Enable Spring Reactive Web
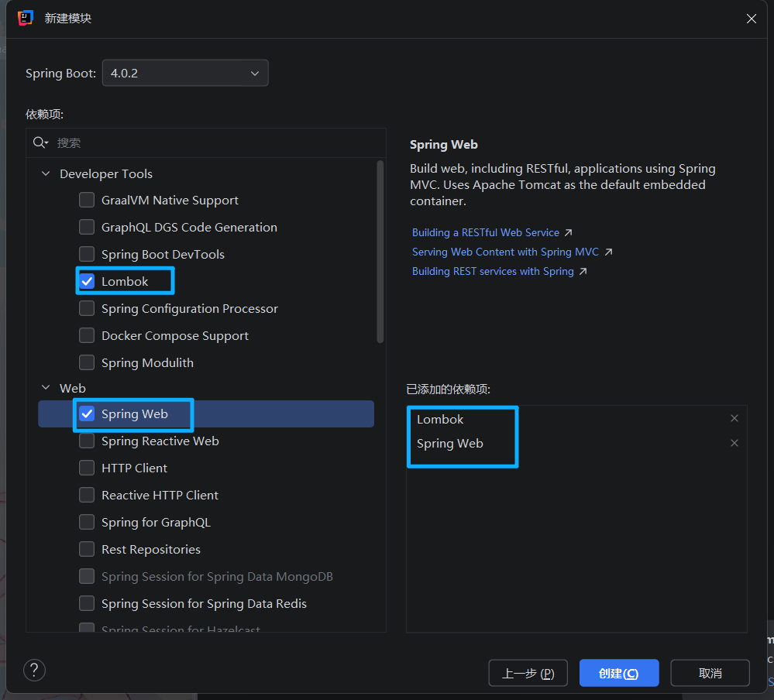The width and height of the screenshot is (774, 700). [87, 441]
